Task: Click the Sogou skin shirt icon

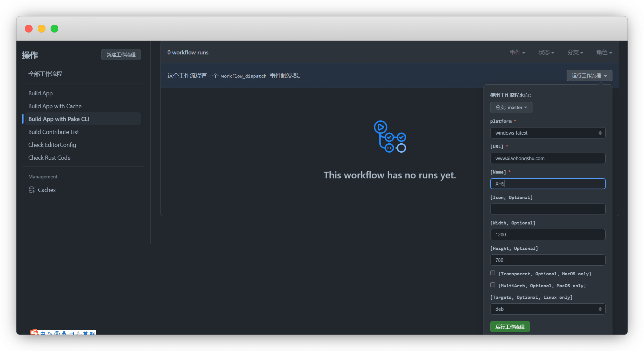Action: (x=85, y=333)
